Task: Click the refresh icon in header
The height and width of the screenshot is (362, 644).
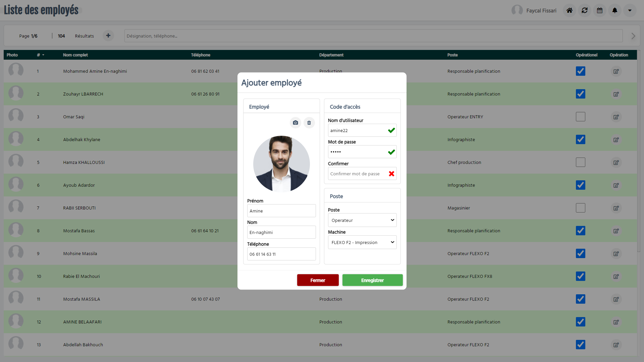Action: 585,10
